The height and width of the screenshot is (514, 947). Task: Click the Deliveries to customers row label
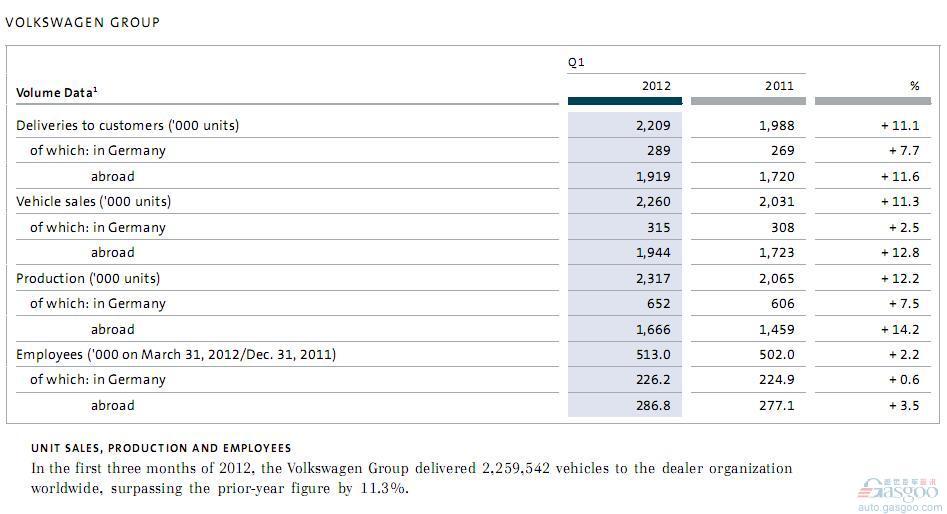tap(127, 125)
